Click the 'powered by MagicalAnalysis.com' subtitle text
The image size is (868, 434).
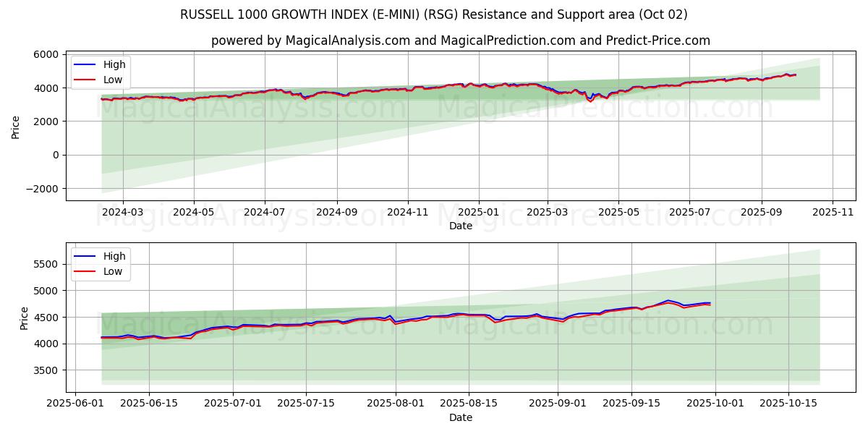point(460,41)
